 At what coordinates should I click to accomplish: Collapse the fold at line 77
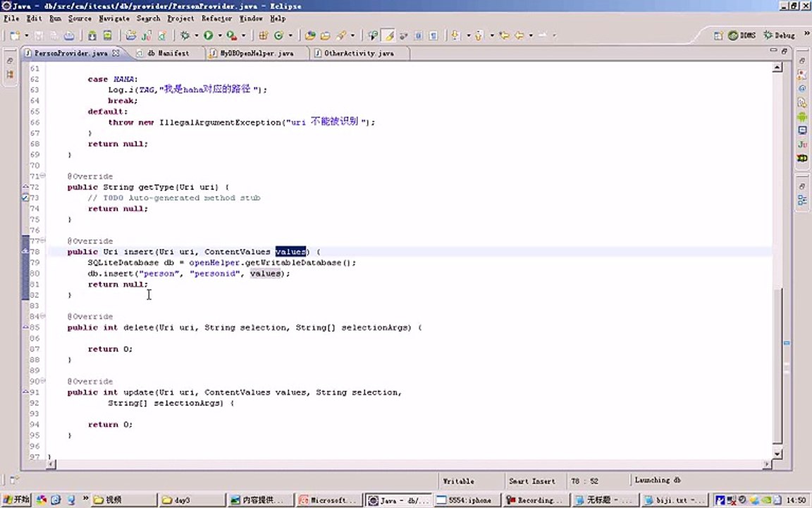pyautogui.click(x=42, y=241)
